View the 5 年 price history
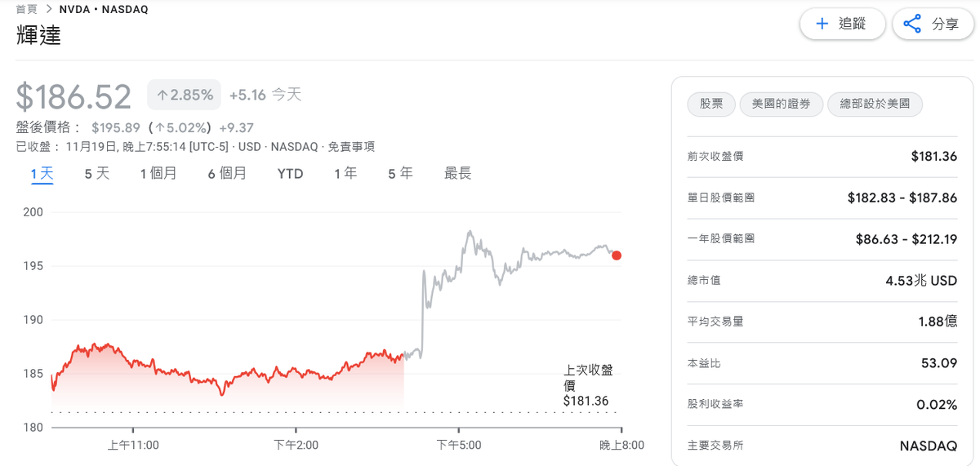Viewport: 980px width, 466px height. pyautogui.click(x=400, y=174)
